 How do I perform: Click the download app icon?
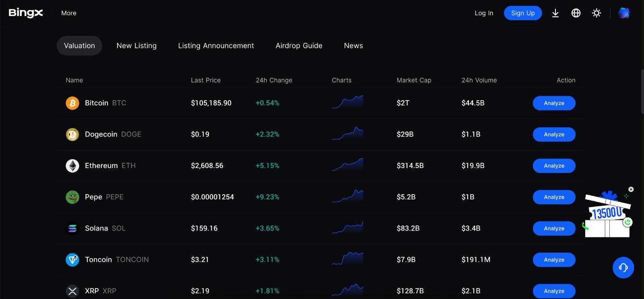[555, 13]
